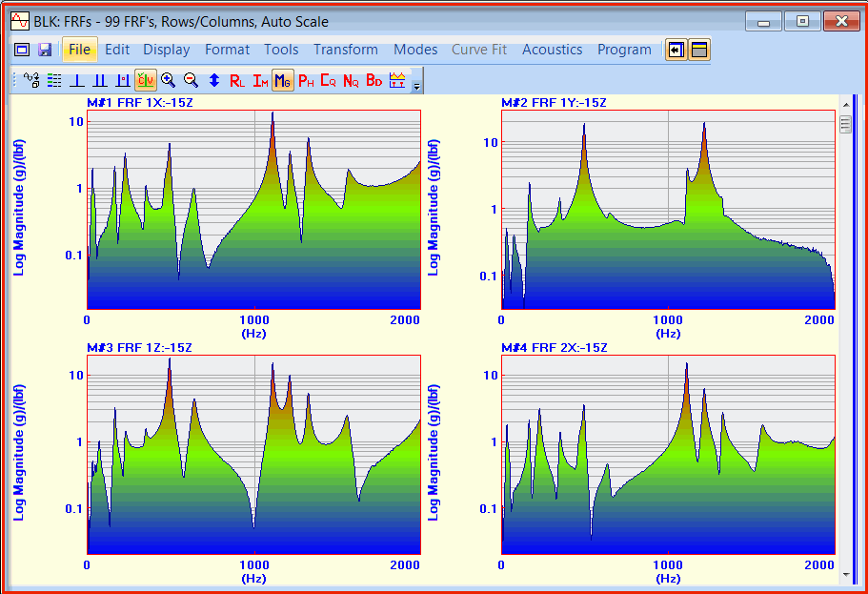
Task: Click the floppy disk save icon
Action: click(x=44, y=50)
